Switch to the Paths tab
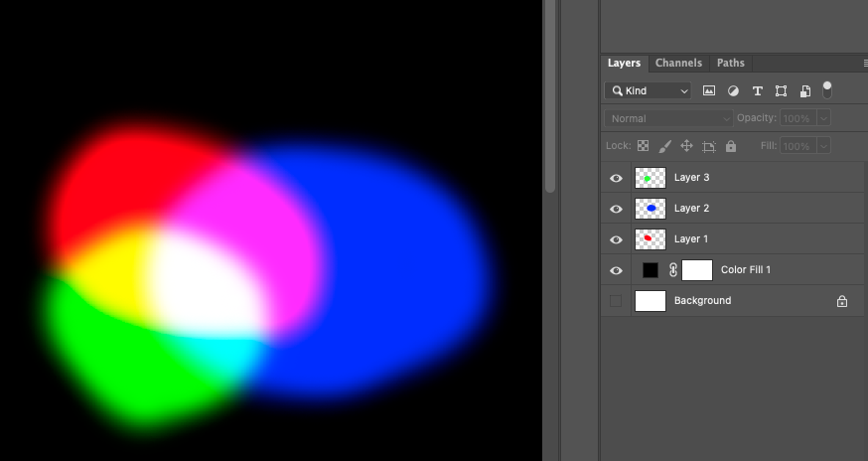Image resolution: width=868 pixels, height=461 pixels. click(730, 63)
